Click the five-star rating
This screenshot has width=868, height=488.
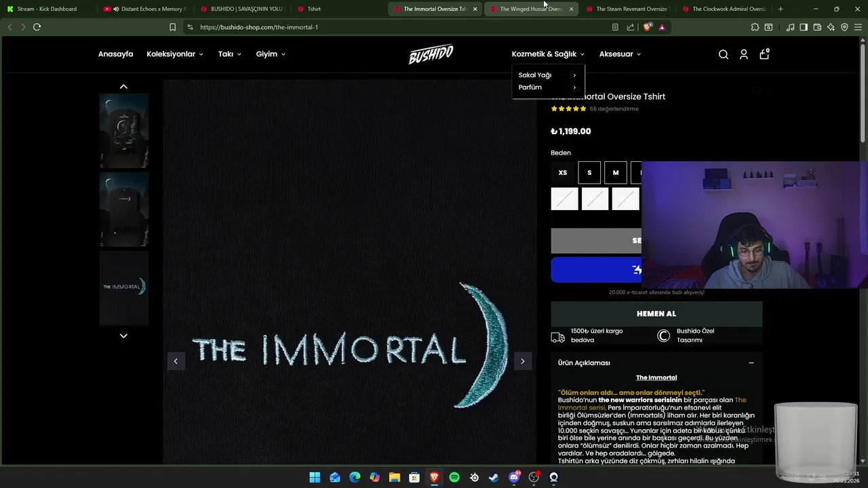click(568, 108)
